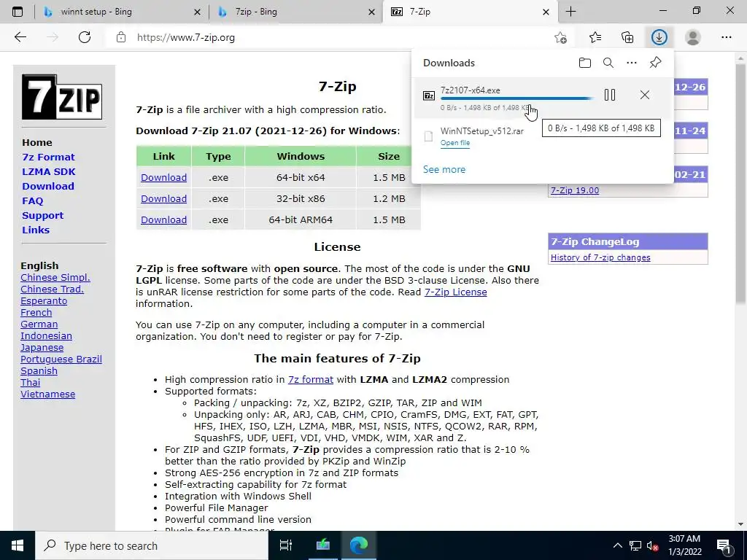Close the winnt setup - Bing tab

click(x=197, y=12)
